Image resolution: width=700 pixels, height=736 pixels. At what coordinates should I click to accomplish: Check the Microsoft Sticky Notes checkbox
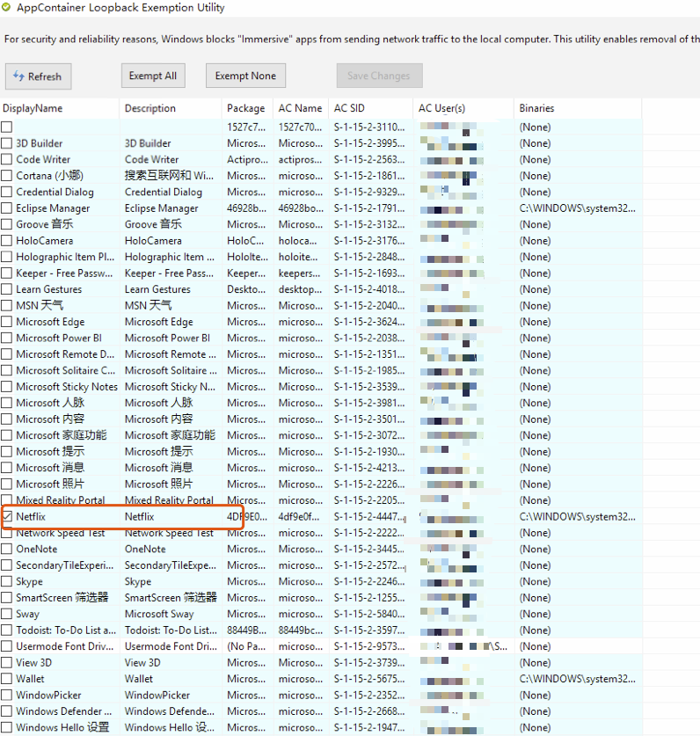click(x=6, y=386)
